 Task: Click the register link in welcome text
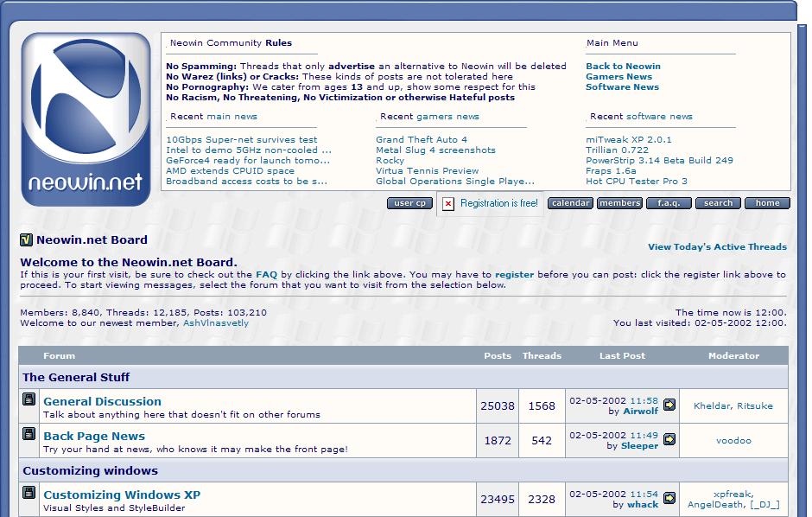(x=514, y=275)
